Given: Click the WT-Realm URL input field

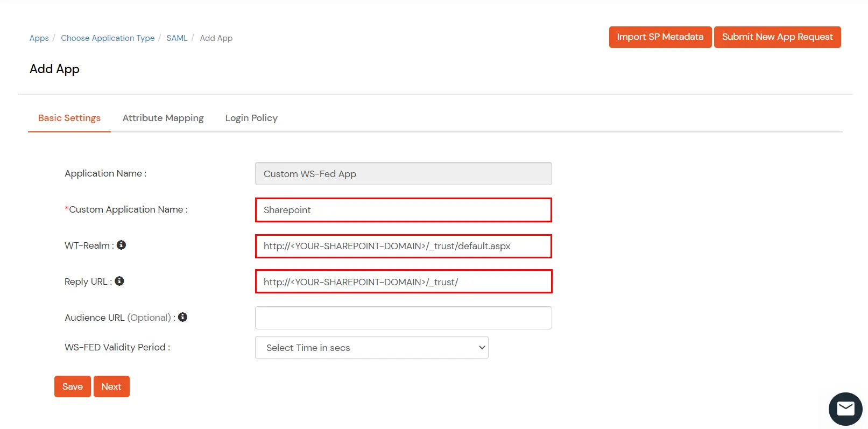Looking at the screenshot, I should [404, 246].
